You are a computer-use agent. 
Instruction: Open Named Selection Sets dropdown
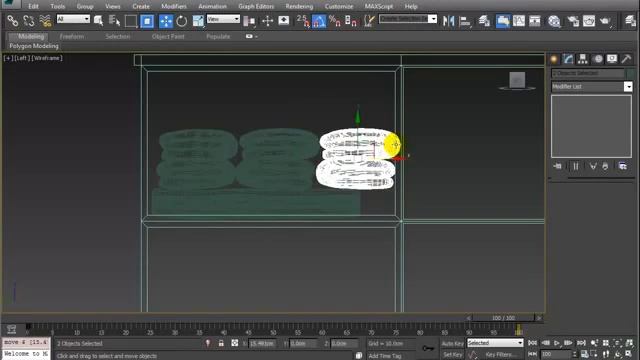pyautogui.click(x=433, y=19)
